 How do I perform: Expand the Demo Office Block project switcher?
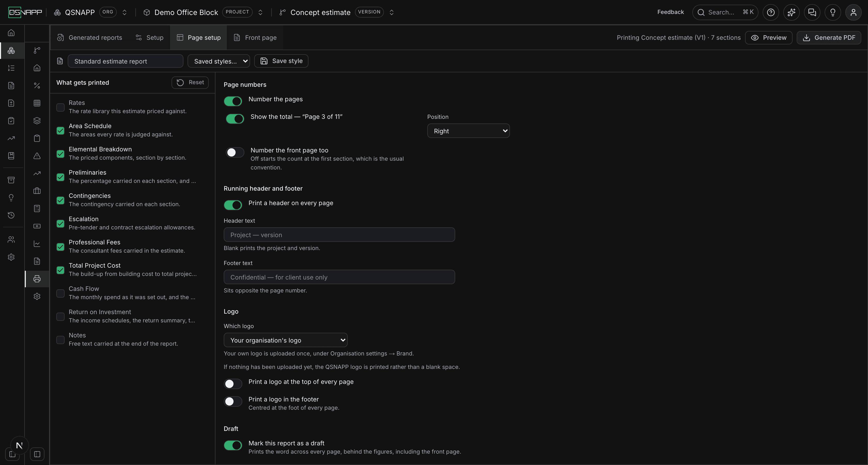(x=260, y=12)
